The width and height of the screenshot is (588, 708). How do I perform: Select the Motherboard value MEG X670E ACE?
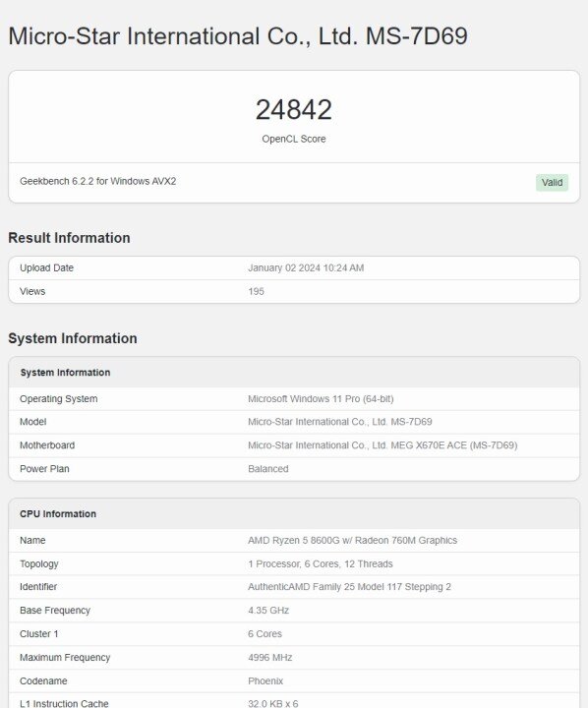click(x=382, y=445)
